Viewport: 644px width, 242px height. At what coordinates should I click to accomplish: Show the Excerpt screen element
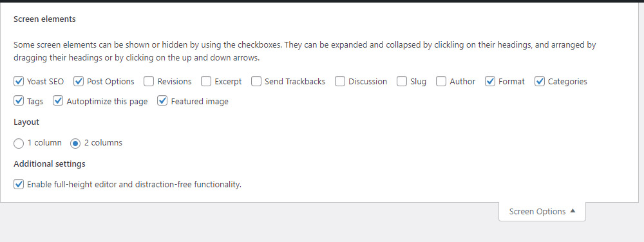[x=206, y=81]
